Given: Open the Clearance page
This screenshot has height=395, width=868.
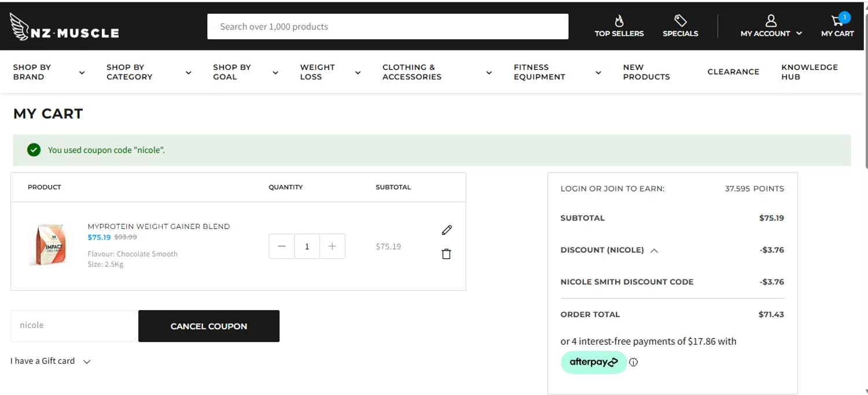Looking at the screenshot, I should coord(733,72).
